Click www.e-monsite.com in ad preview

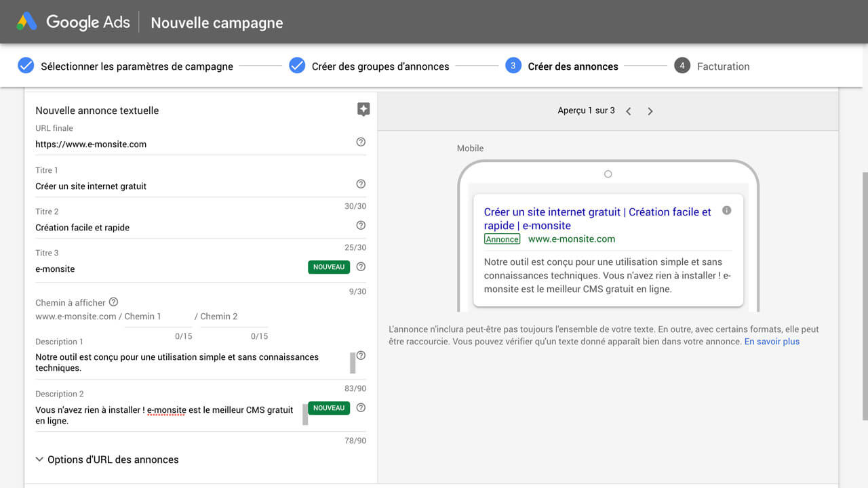(x=572, y=239)
